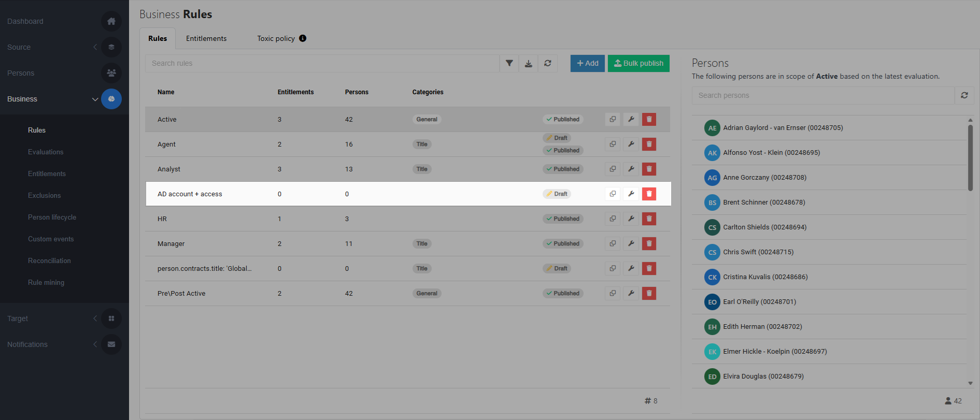The image size is (980, 420).
Task: Switch to the Entitlements tab
Action: (206, 38)
